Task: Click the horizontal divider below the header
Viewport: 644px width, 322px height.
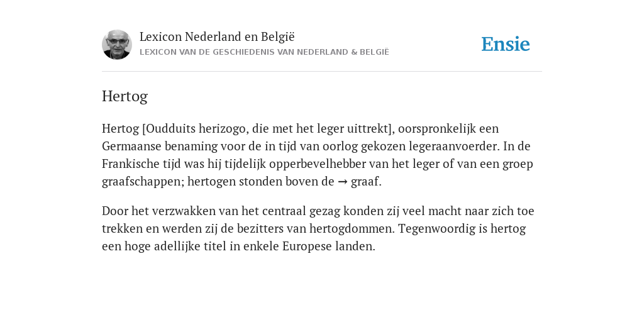Action: click(322, 72)
